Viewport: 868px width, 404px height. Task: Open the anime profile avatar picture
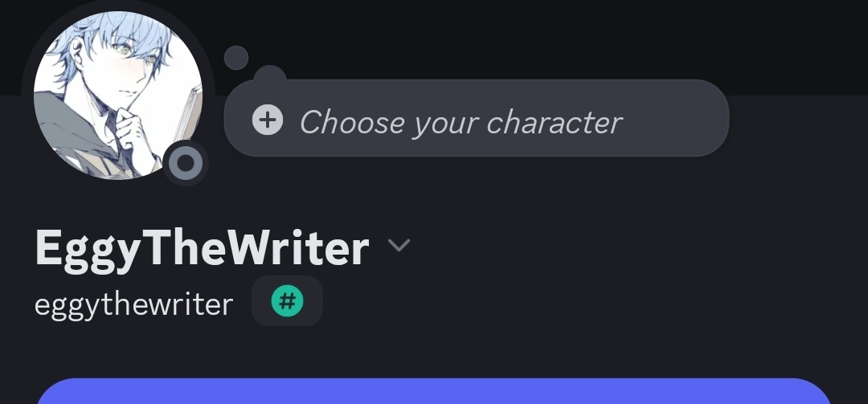click(117, 95)
